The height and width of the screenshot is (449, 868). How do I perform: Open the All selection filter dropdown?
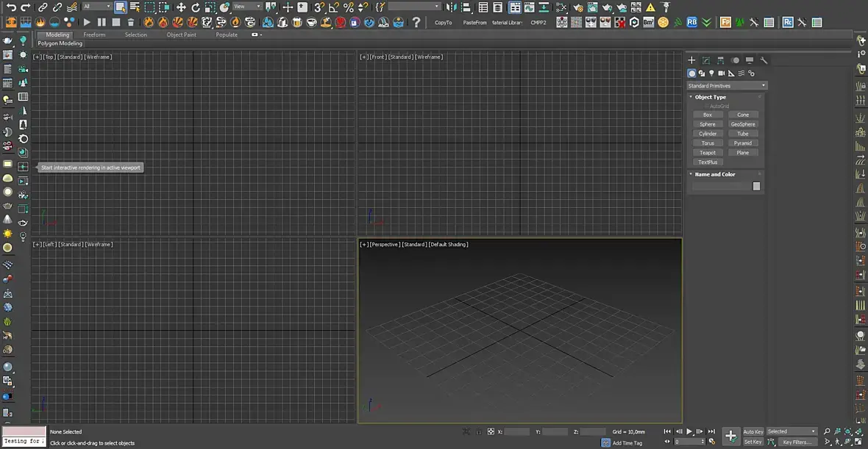96,7
